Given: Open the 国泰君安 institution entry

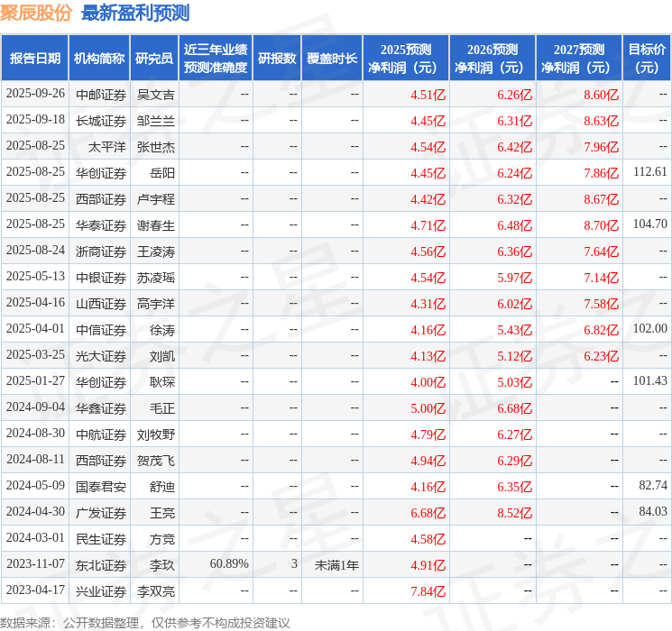Looking at the screenshot, I should (100, 486).
